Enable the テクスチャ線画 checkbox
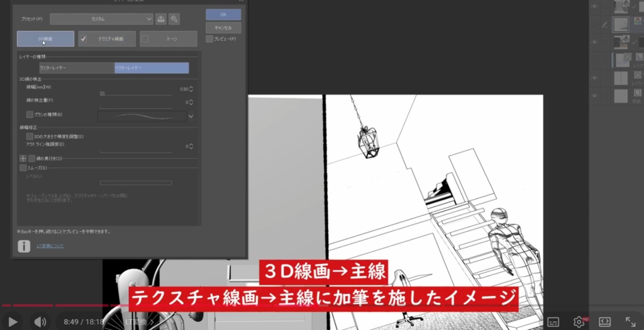 click(84, 38)
